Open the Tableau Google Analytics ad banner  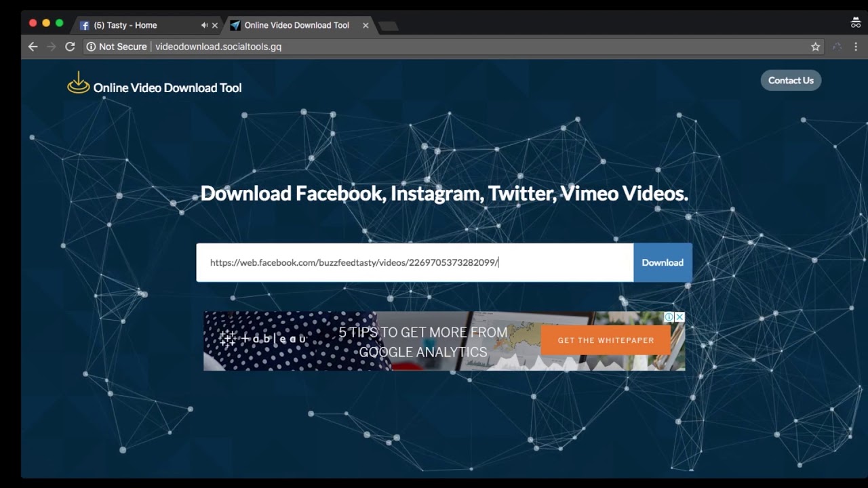(x=444, y=341)
